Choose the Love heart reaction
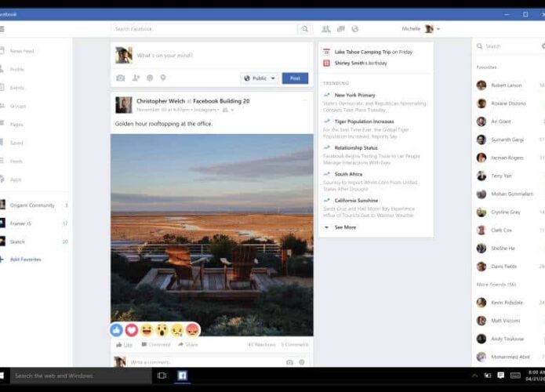The width and height of the screenshot is (545, 392). tap(132, 330)
